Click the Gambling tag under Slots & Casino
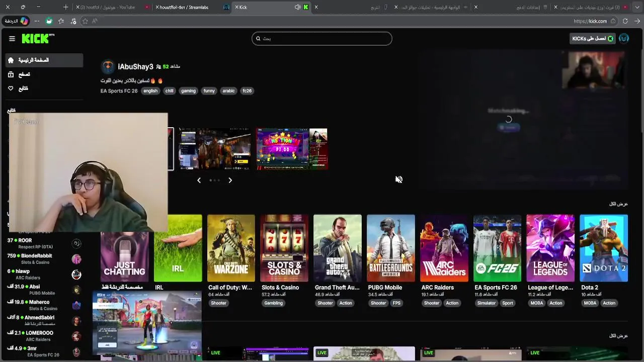 point(274,303)
